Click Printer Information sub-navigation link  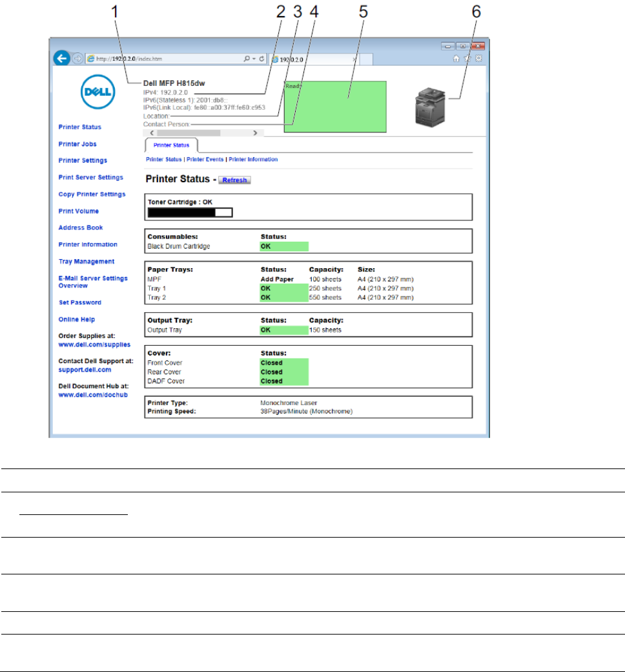pos(253,160)
